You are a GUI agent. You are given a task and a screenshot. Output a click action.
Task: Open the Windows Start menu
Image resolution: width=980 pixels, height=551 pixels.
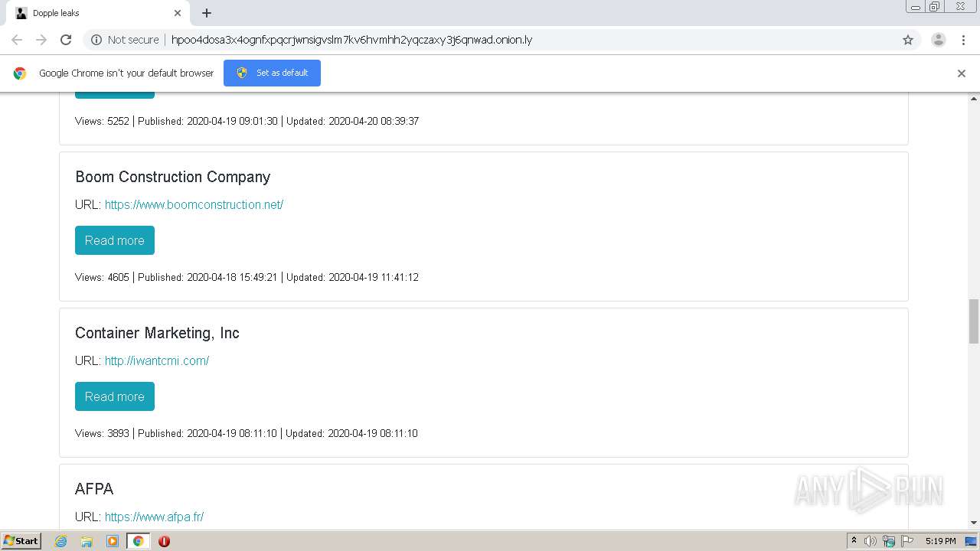click(x=21, y=540)
